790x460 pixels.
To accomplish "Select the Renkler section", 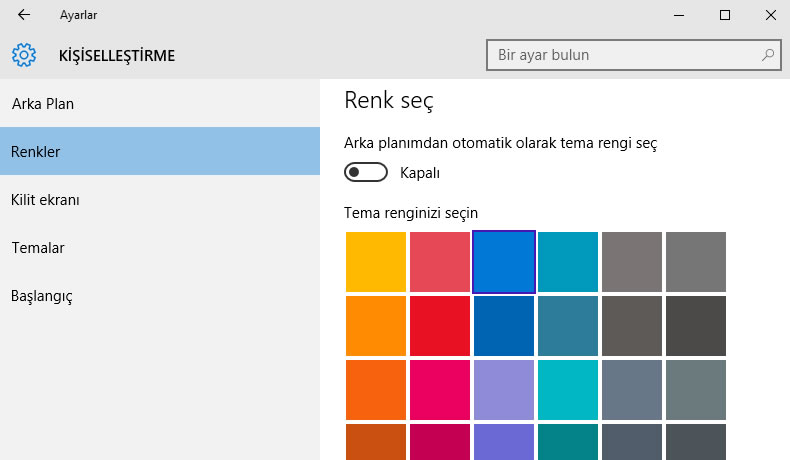I will pyautogui.click(x=160, y=151).
